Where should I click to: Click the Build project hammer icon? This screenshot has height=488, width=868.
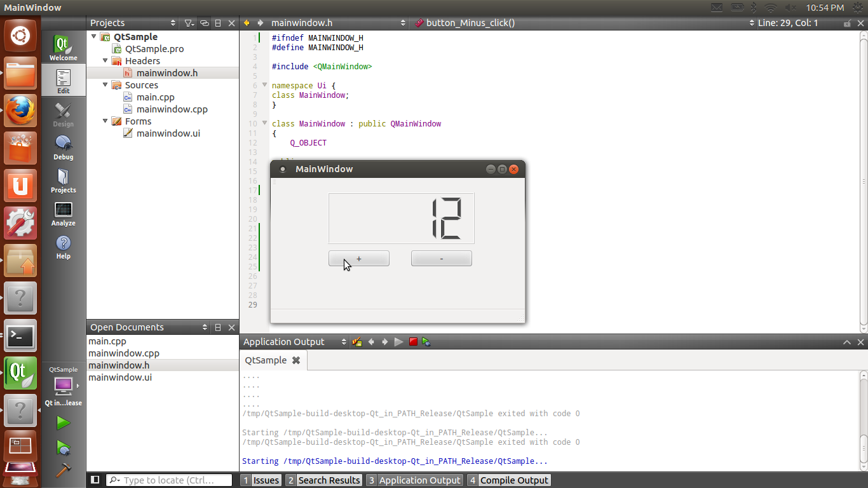pos(63,470)
